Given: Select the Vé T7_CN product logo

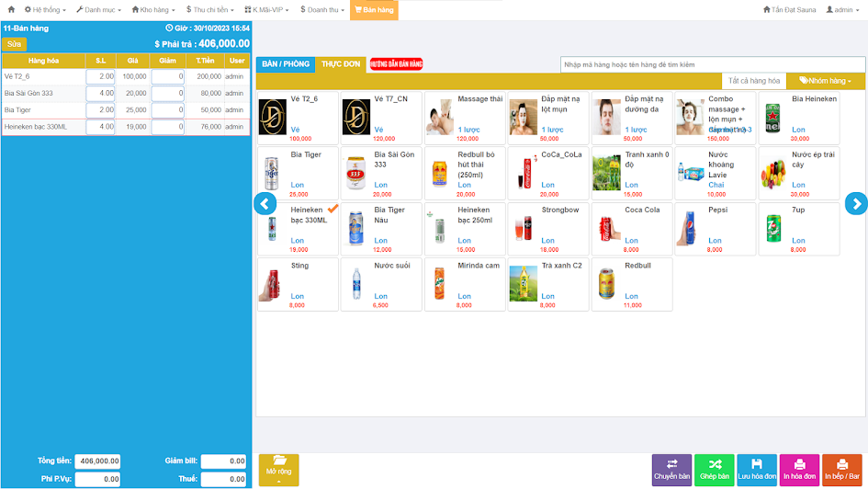Looking at the screenshot, I should coord(356,117).
